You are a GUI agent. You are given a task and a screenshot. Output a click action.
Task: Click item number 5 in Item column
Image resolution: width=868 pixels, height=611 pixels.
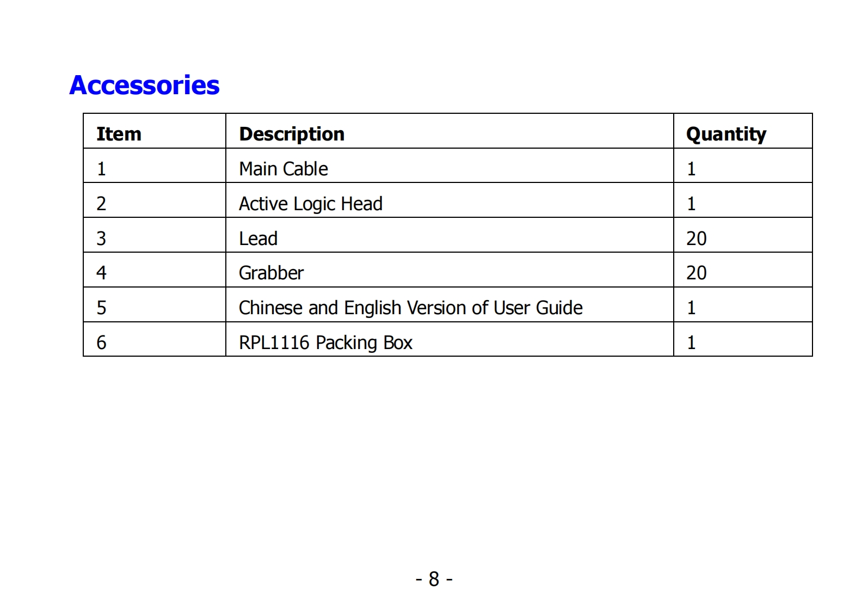click(101, 308)
